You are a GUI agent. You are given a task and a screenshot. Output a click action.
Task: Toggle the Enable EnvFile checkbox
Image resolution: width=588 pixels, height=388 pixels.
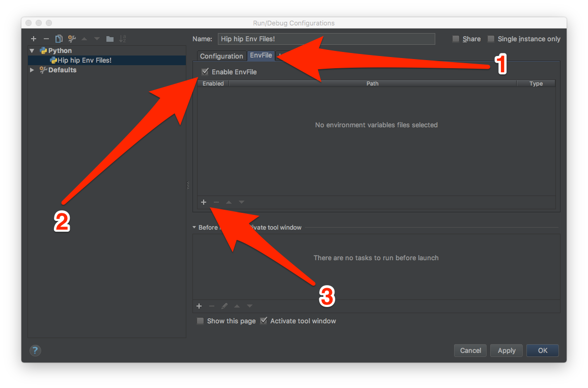click(205, 72)
